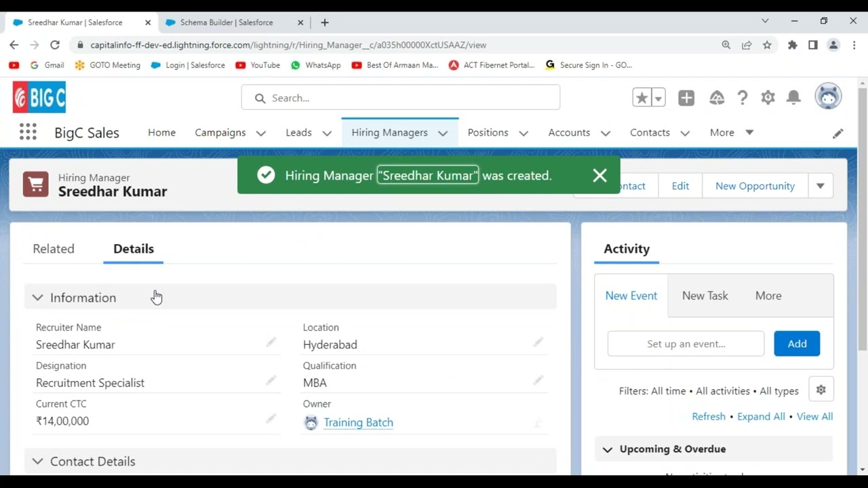This screenshot has height=488, width=868.
Task: Click the Edit record button
Action: click(680, 186)
